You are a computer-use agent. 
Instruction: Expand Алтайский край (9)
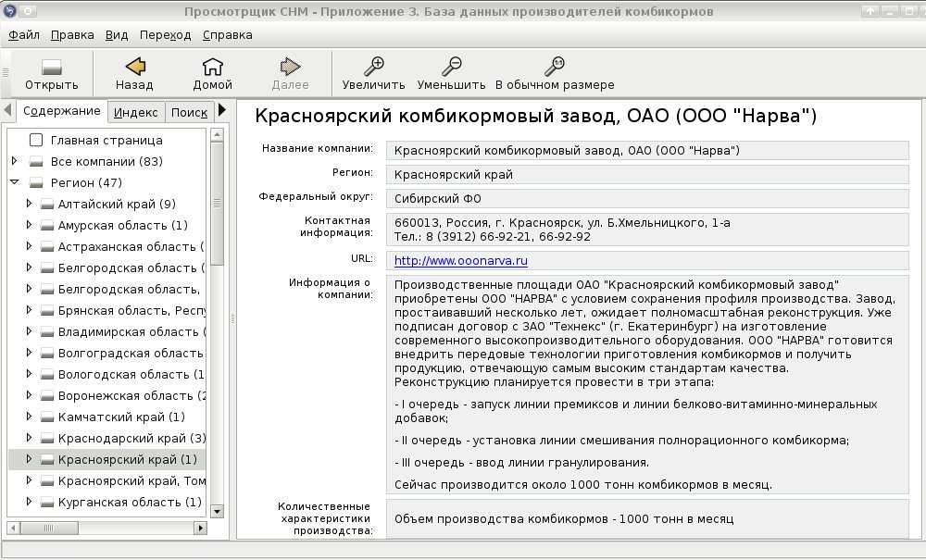pyautogui.click(x=29, y=204)
